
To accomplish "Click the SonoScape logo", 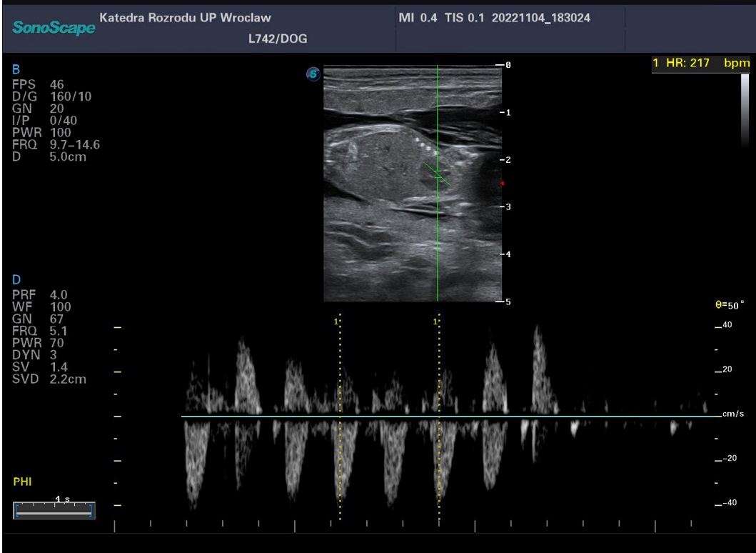I will click(x=54, y=27).
